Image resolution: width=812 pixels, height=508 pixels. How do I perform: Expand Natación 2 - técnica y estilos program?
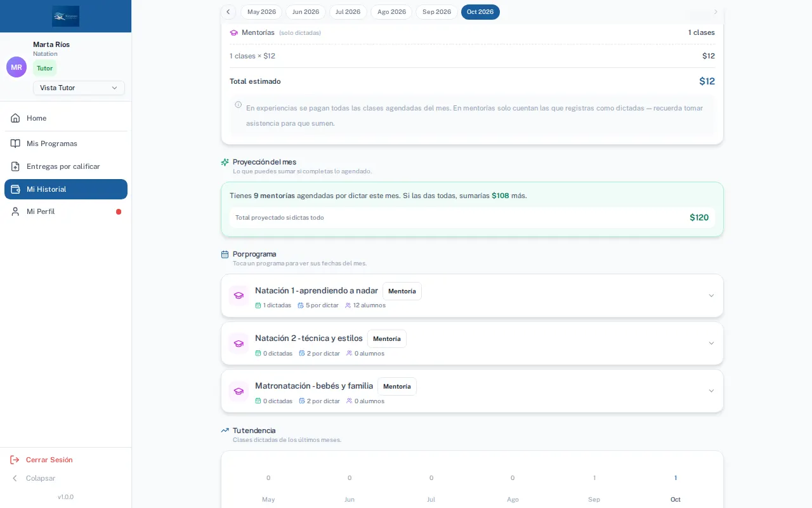tap(472, 343)
